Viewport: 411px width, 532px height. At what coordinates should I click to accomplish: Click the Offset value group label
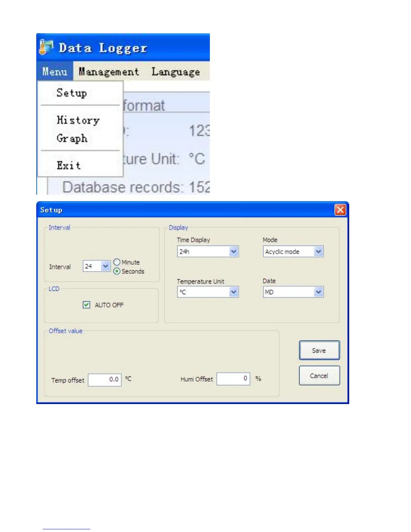pyautogui.click(x=65, y=331)
